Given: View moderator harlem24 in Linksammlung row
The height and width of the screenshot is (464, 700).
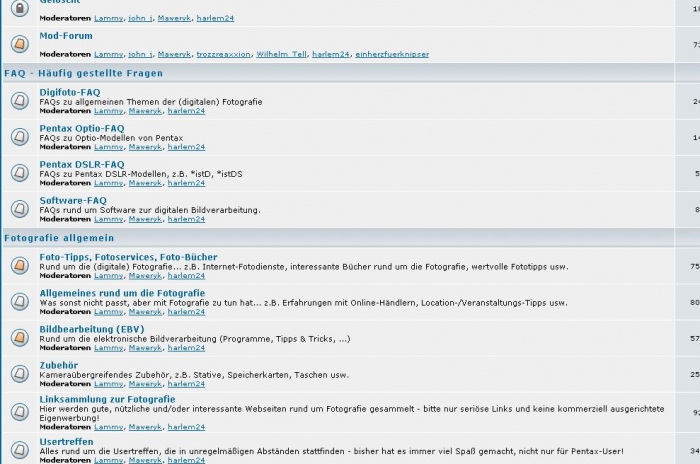Looking at the screenshot, I should (x=186, y=427).
